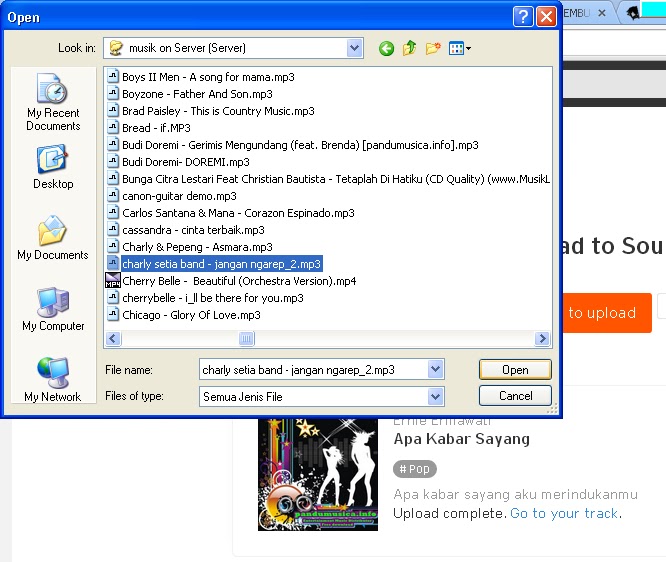
Task: Expand the File name dropdown arrow
Action: [435, 370]
